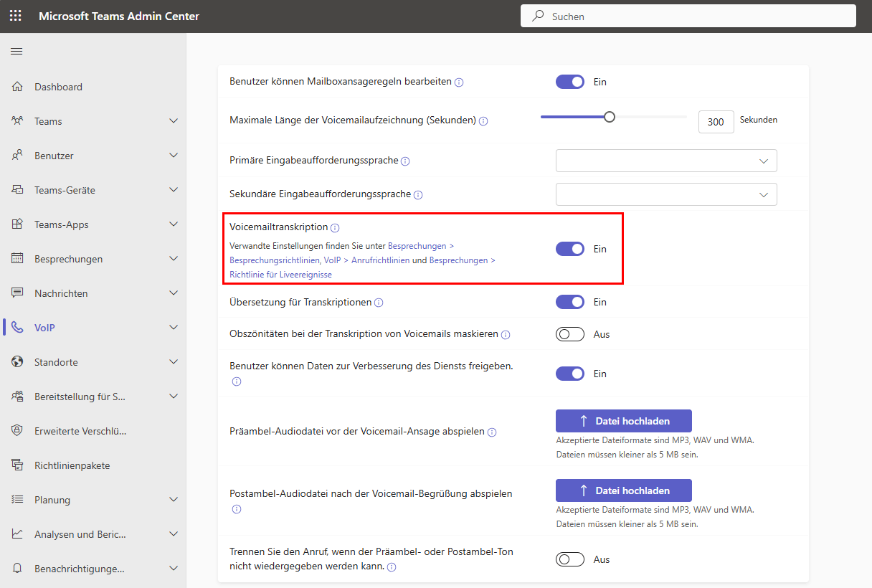Click the Benachrichtigungen bell icon
The height and width of the screenshot is (588, 872).
click(18, 569)
